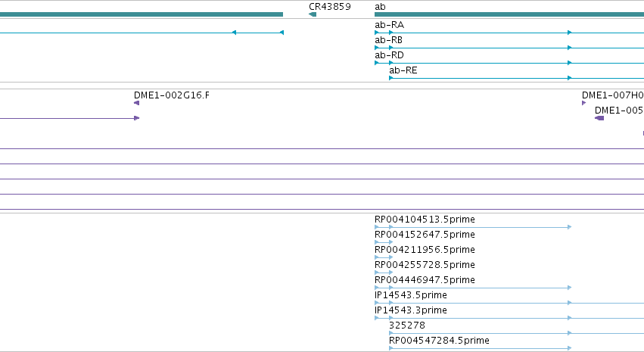Click the RP004104513.5prime EST feature
Image resolution: width=644 pixels, height=352 pixels.
click(x=473, y=227)
